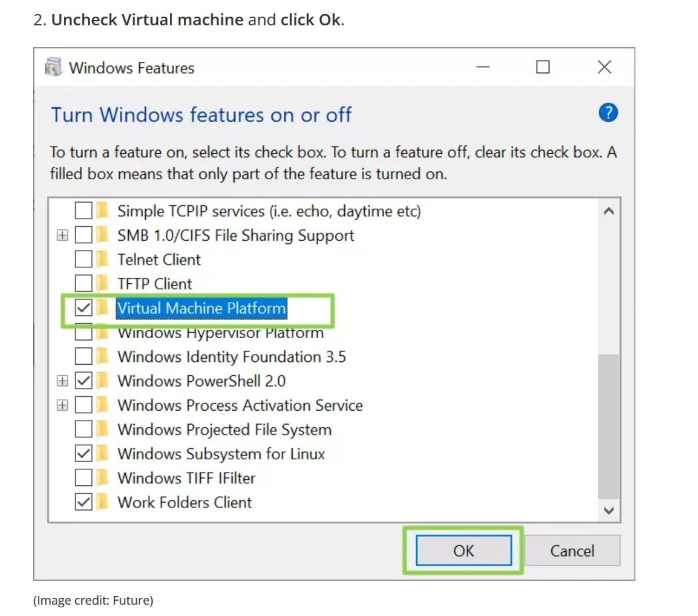The image size is (698, 616).
Task: Select the Windows Identity Foundation 3.5 item
Action: click(x=231, y=357)
